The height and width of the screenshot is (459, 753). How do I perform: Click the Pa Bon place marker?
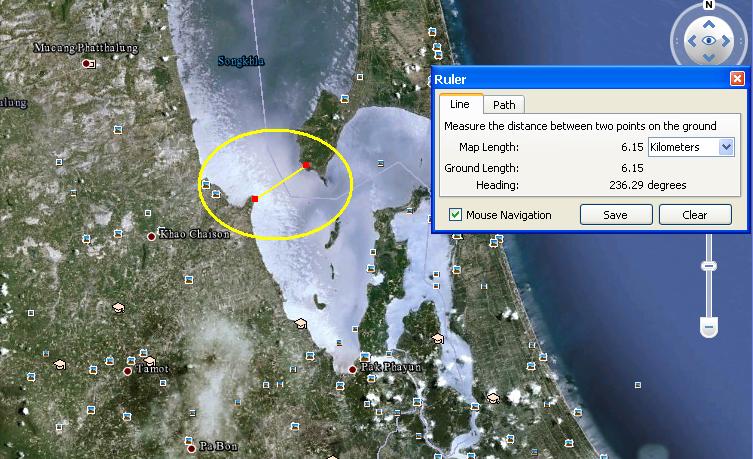[191, 447]
